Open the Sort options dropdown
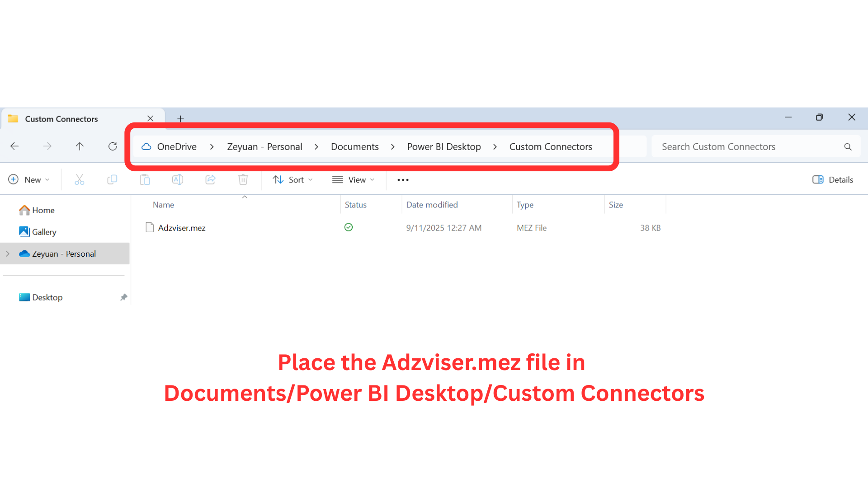Viewport: 868px width, 488px height. click(293, 179)
